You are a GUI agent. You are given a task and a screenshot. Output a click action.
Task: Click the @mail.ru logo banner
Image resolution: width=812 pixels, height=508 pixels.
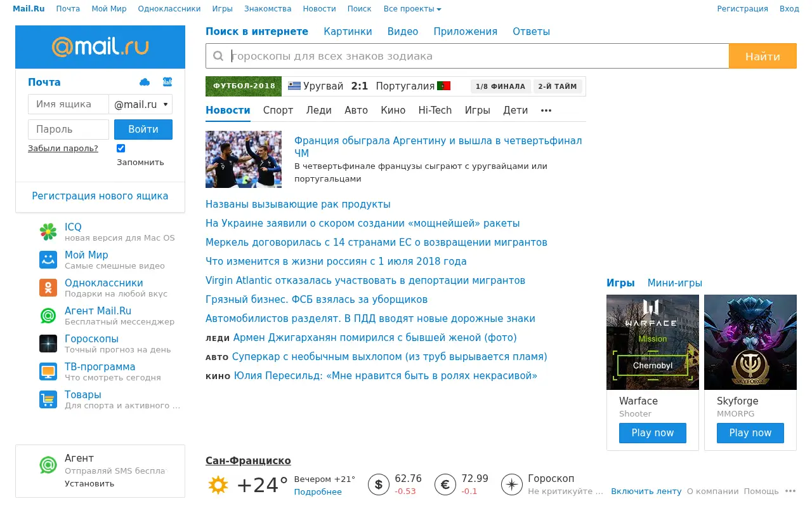point(100,47)
